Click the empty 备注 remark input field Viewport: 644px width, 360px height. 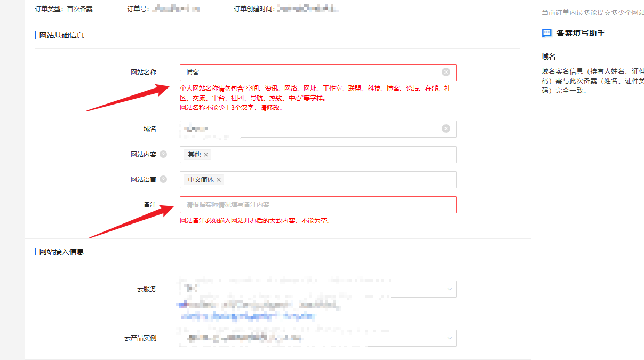[x=317, y=204]
